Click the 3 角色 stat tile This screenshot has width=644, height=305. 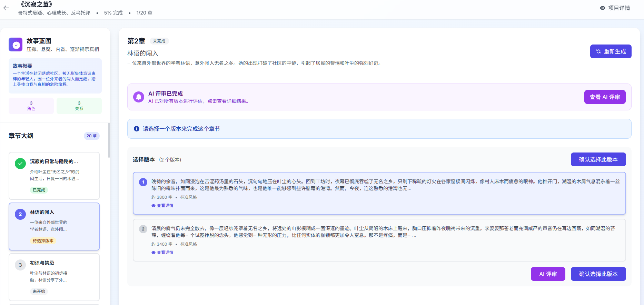31,106
